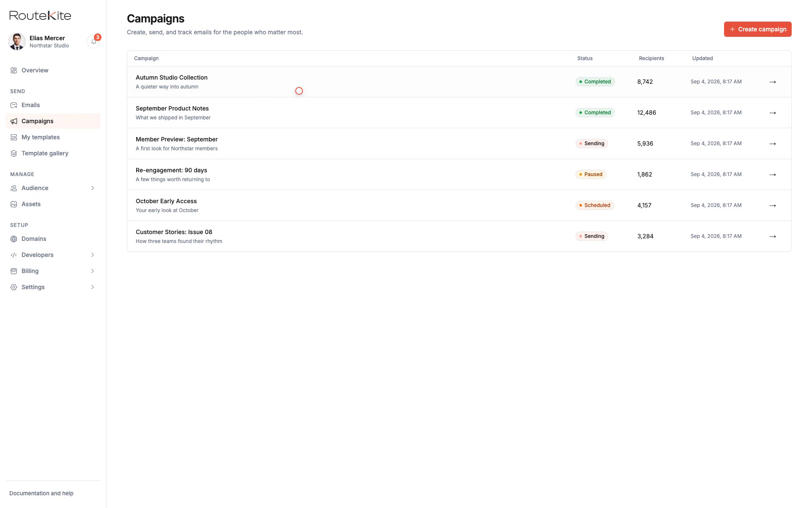This screenshot has width=812, height=508.
Task: Open the Autumn Studio Collection campaign title
Action: tap(172, 77)
